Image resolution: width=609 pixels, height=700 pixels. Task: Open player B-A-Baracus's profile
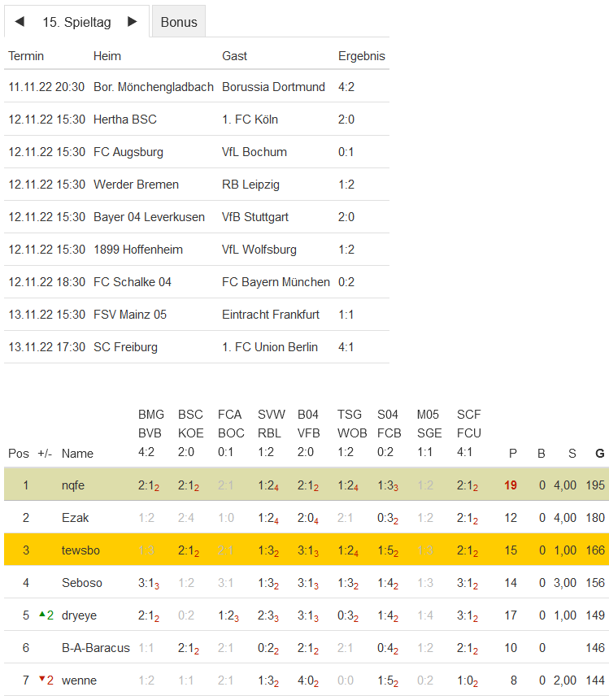point(95,648)
